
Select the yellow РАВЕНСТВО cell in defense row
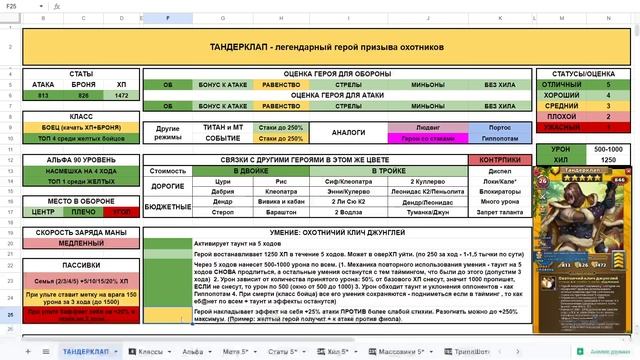tap(281, 84)
